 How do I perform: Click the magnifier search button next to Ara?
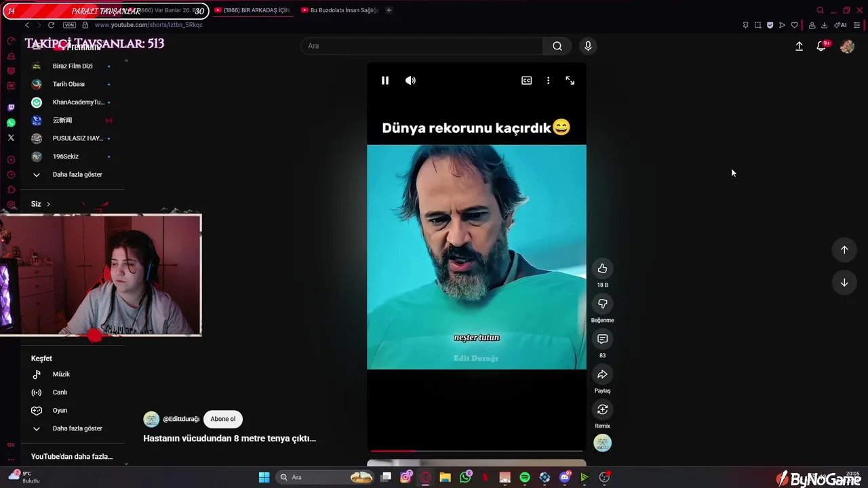(x=557, y=46)
